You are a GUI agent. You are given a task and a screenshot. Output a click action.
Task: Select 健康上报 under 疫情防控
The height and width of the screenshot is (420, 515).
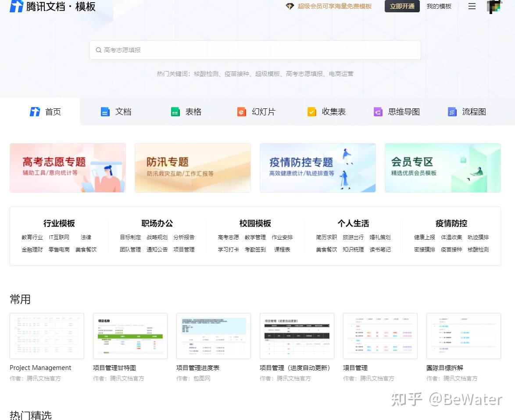pyautogui.click(x=425, y=237)
